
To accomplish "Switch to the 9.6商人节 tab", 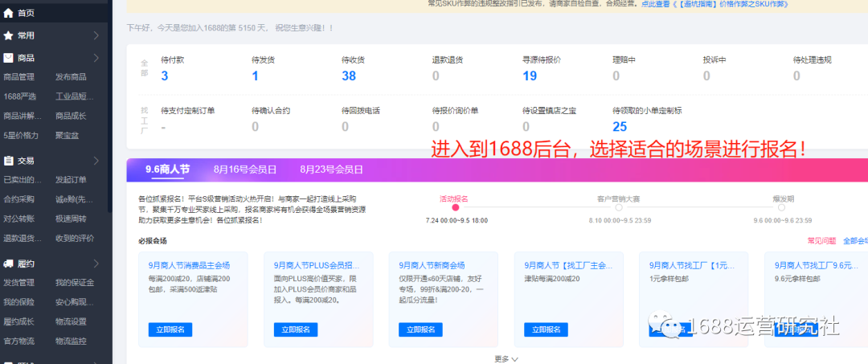I will coord(167,170).
